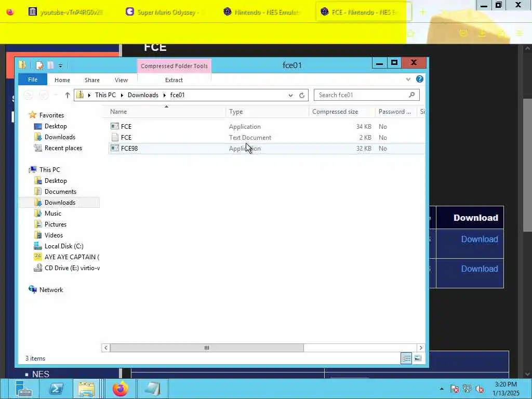The height and width of the screenshot is (399, 532).
Task: Click NES link in browser sidebar
Action: click(41, 374)
